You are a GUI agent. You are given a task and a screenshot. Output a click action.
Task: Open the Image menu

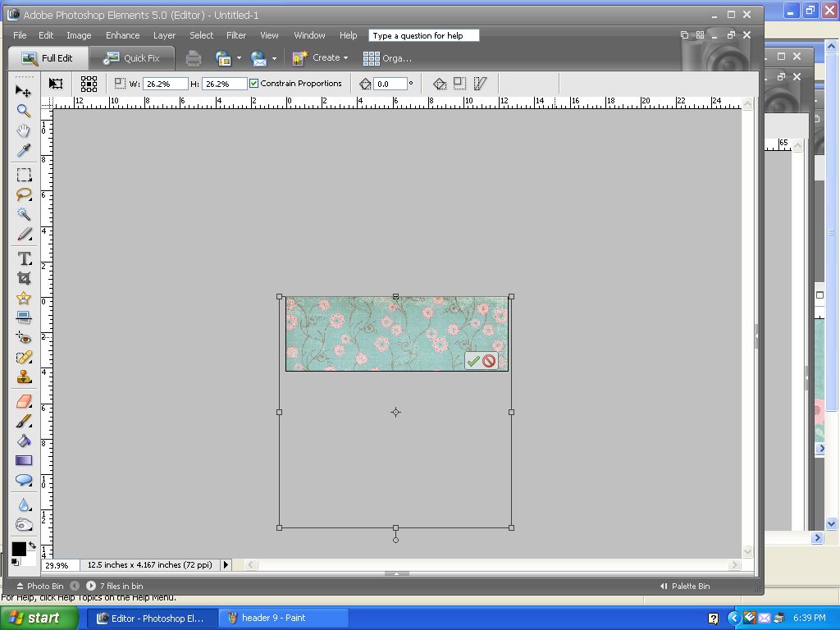pos(79,35)
